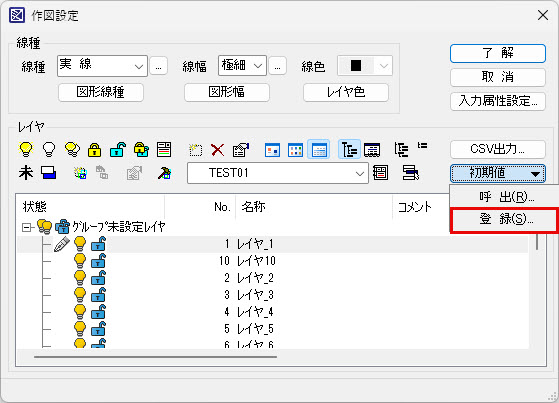The image size is (559, 403).
Task: Click the hammer tool icon
Action: [x=164, y=173]
